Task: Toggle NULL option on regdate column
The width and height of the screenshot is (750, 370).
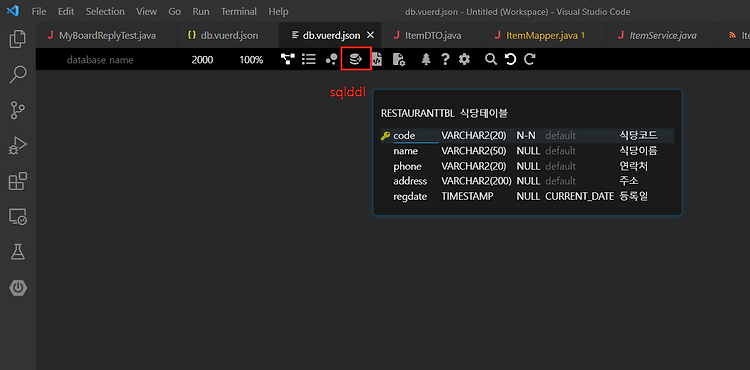Action: tap(528, 196)
